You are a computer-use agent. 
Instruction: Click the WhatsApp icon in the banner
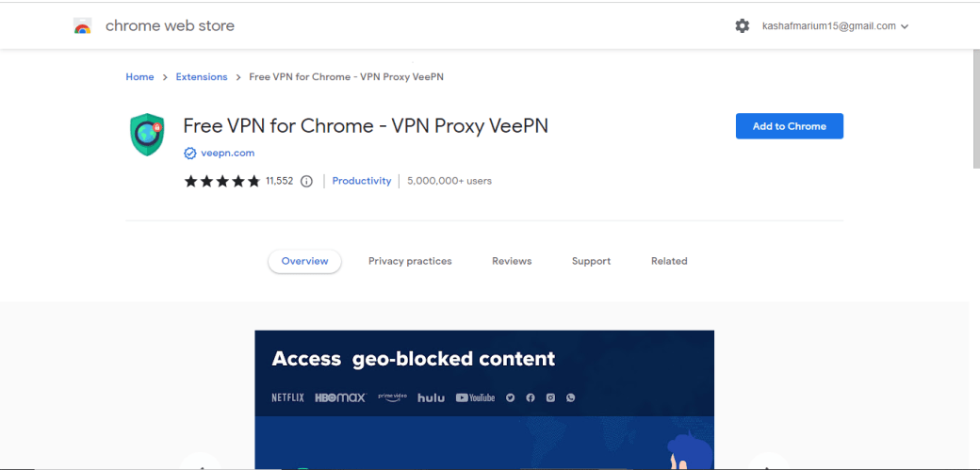click(570, 397)
